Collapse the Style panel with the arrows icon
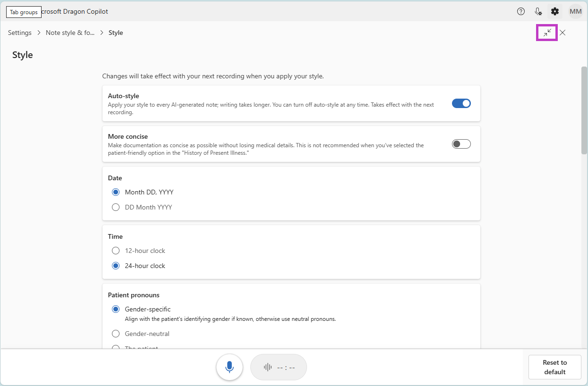Image resolution: width=588 pixels, height=386 pixels. pyautogui.click(x=547, y=33)
